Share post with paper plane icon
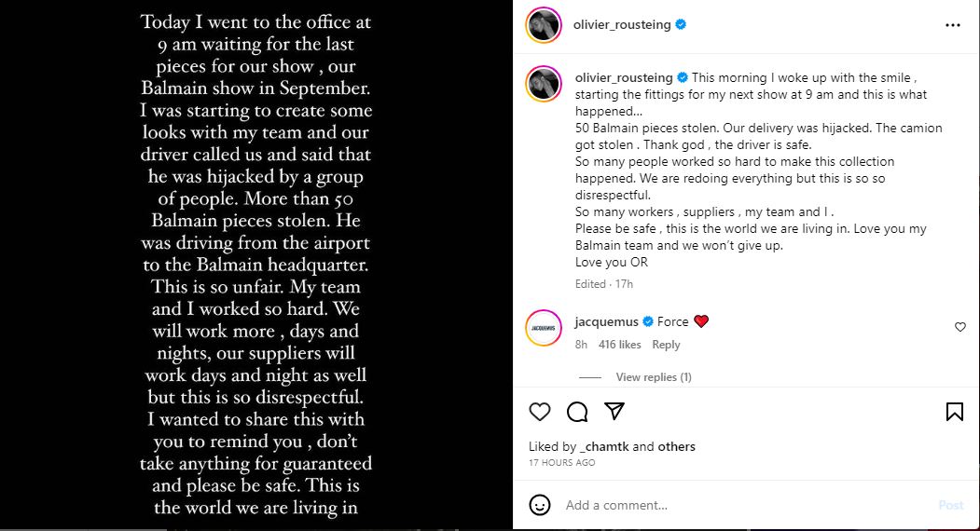The image size is (980, 531). pyautogui.click(x=614, y=411)
